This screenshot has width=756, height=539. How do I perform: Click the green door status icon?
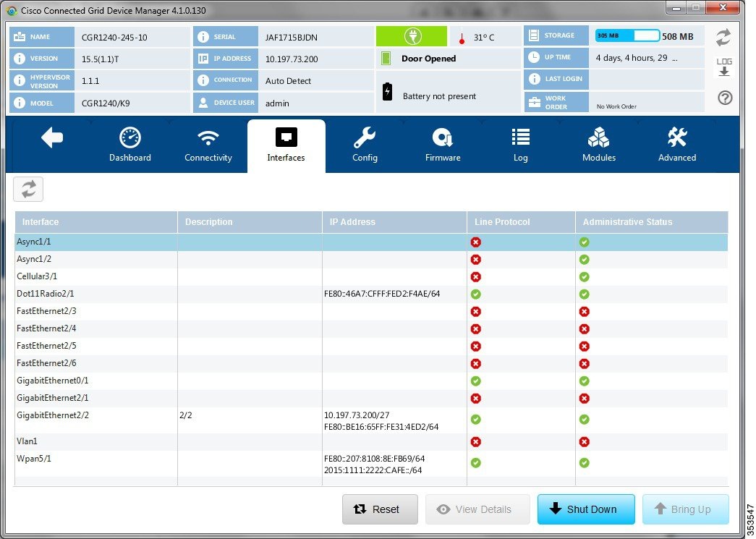(x=386, y=59)
